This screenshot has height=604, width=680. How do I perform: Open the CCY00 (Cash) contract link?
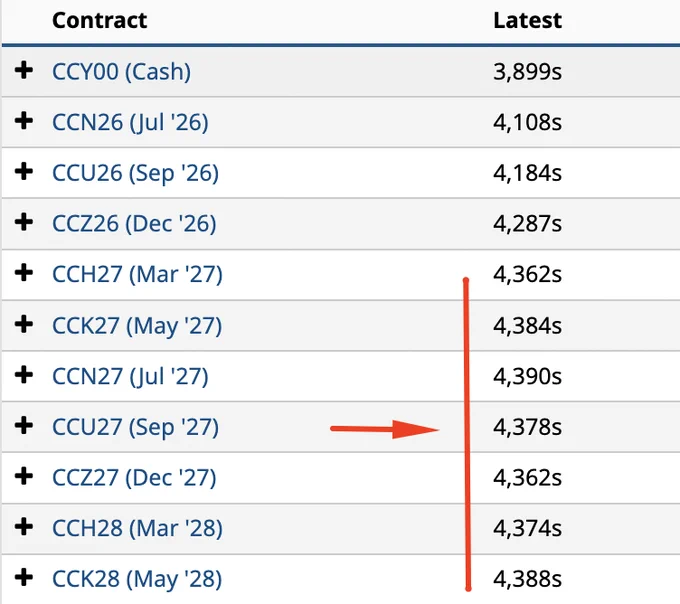click(121, 72)
